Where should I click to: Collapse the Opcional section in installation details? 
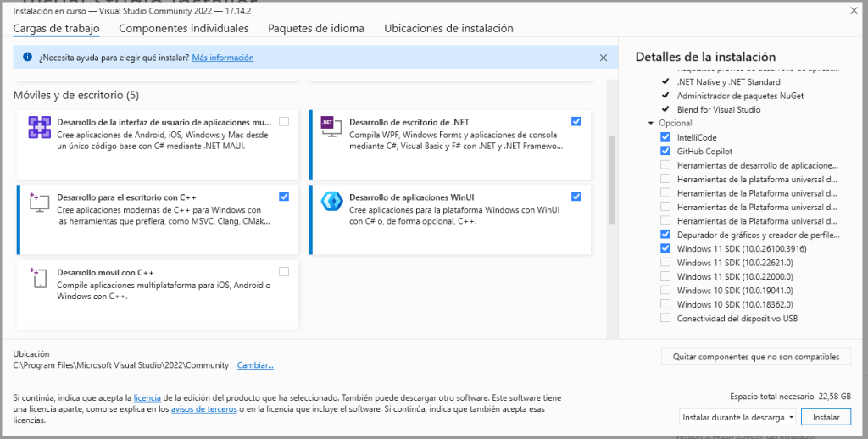[650, 124]
